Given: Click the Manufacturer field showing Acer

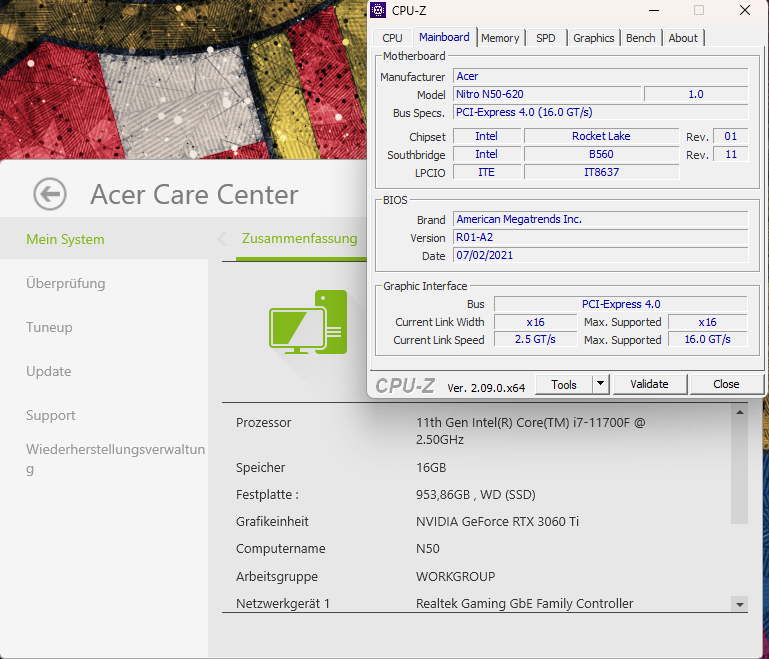Looking at the screenshot, I should pyautogui.click(x=601, y=76).
